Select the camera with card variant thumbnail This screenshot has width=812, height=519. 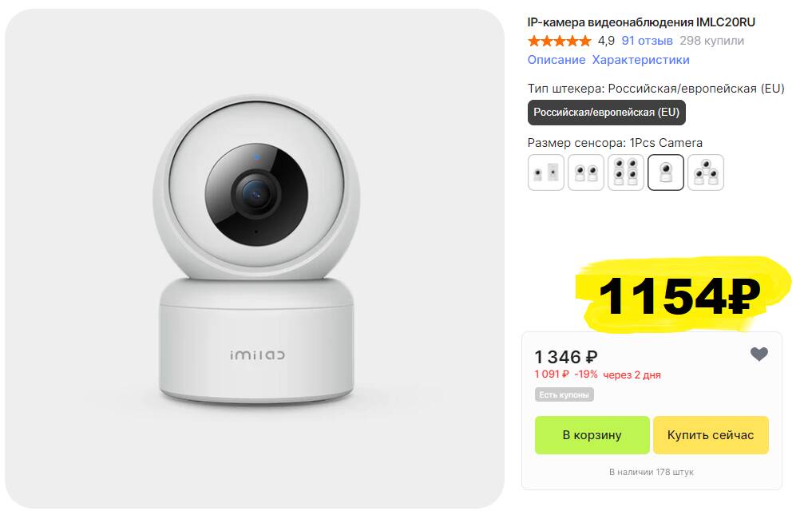click(x=546, y=172)
